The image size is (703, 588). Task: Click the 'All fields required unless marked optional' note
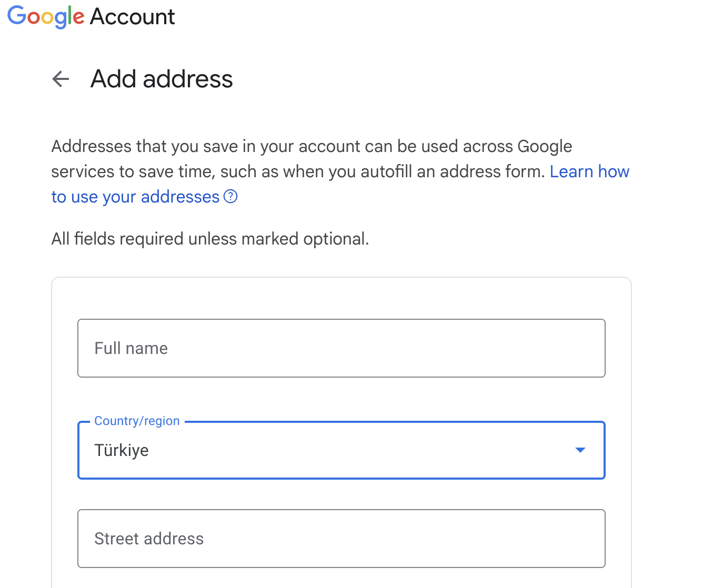[210, 239]
